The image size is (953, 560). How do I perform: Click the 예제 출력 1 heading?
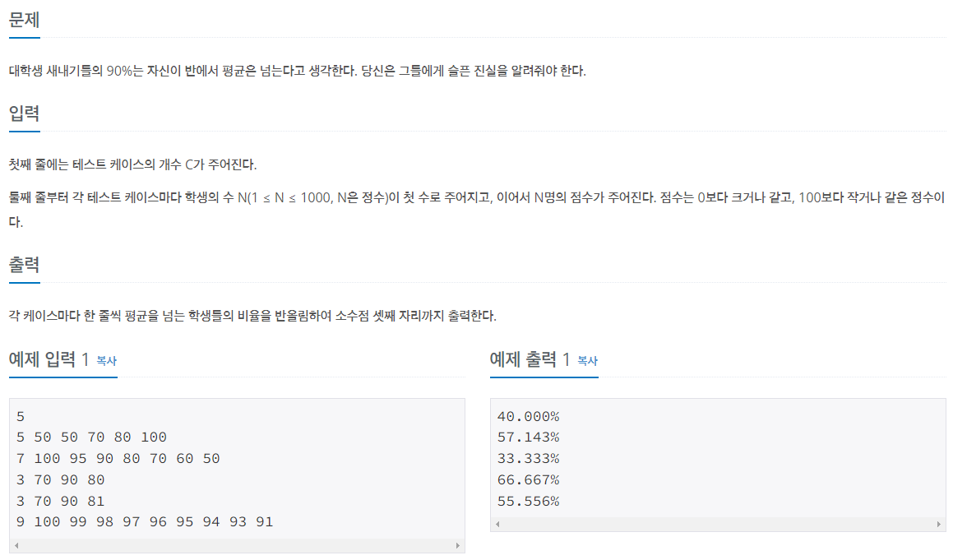point(530,359)
